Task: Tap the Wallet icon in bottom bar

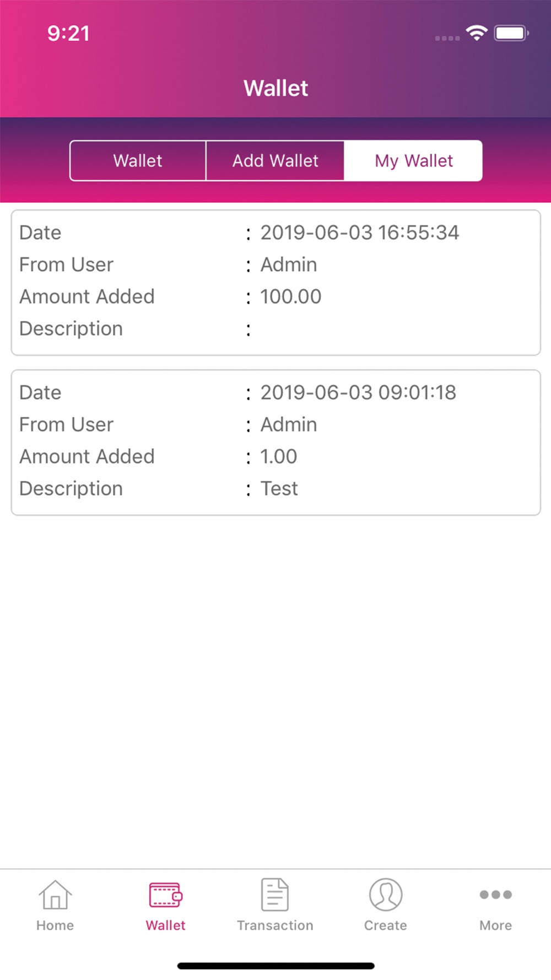Action: 165,895
